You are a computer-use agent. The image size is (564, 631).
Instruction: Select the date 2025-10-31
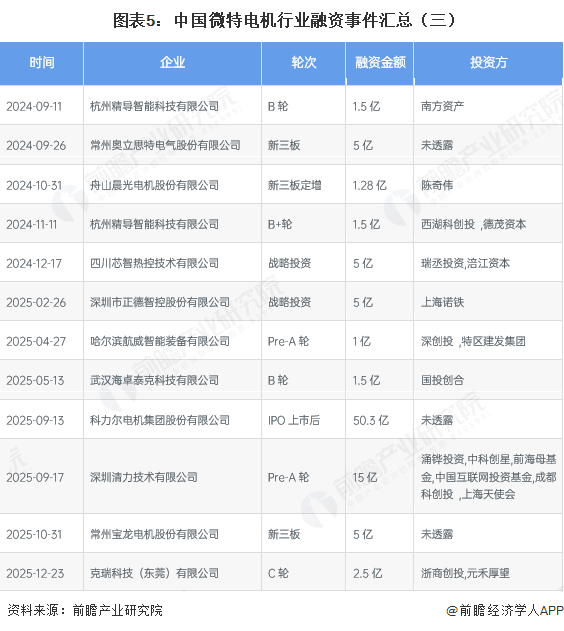point(34,534)
